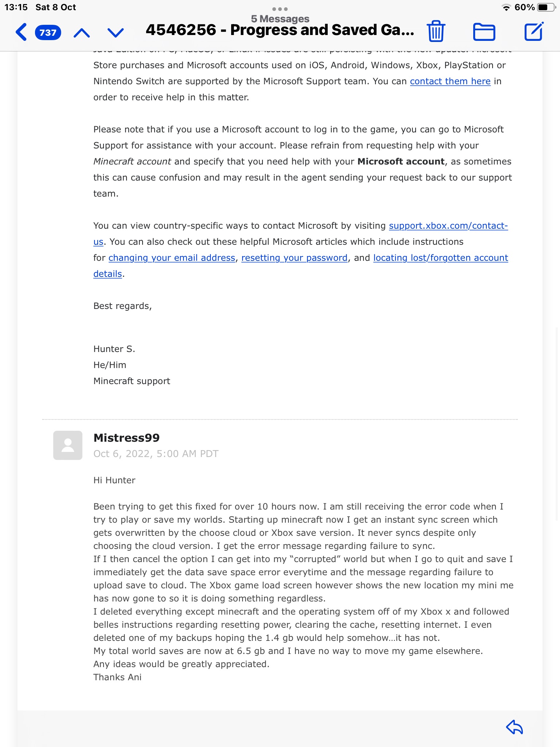This screenshot has width=560, height=747.
Task: Go to next message with down chevron
Action: point(116,33)
